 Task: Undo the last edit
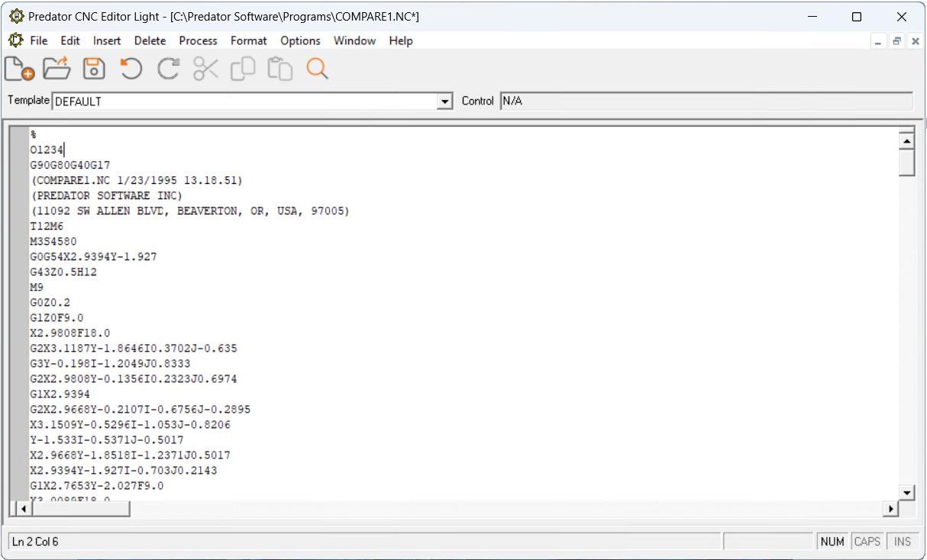[131, 69]
